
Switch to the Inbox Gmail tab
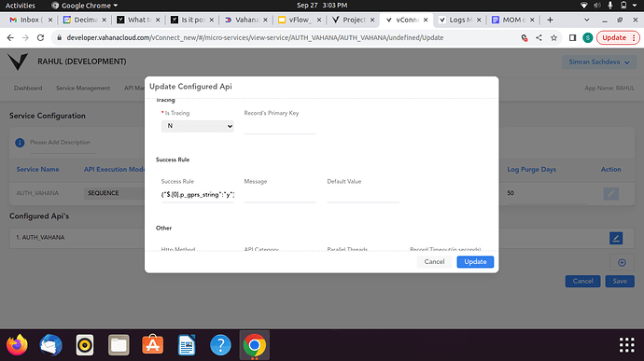pyautogui.click(x=31, y=20)
